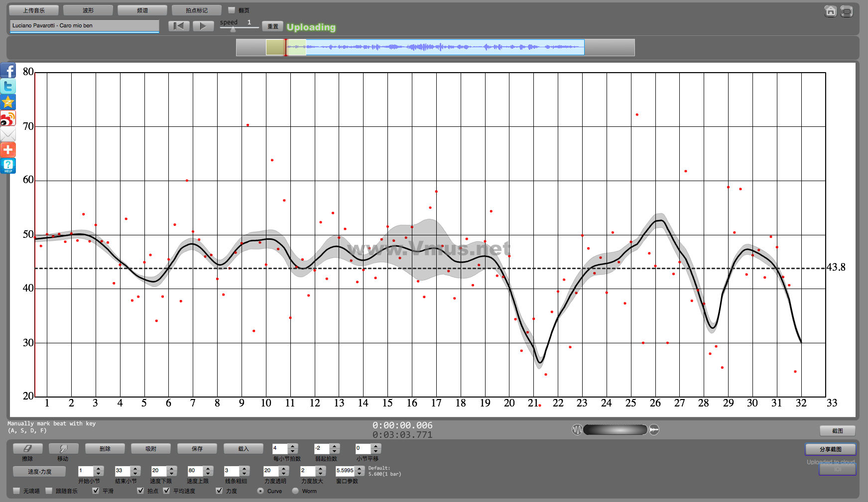Screen dimensions: 868x502
Task: Open the blue Help question mark icon
Action: [8, 166]
